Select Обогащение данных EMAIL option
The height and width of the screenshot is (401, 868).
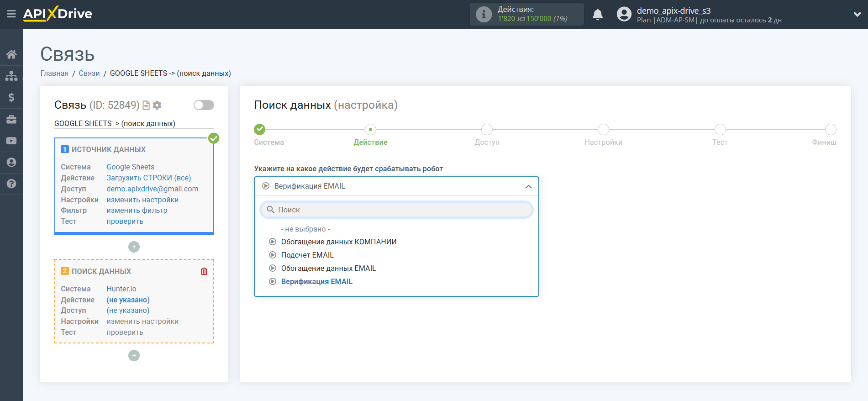tap(328, 268)
